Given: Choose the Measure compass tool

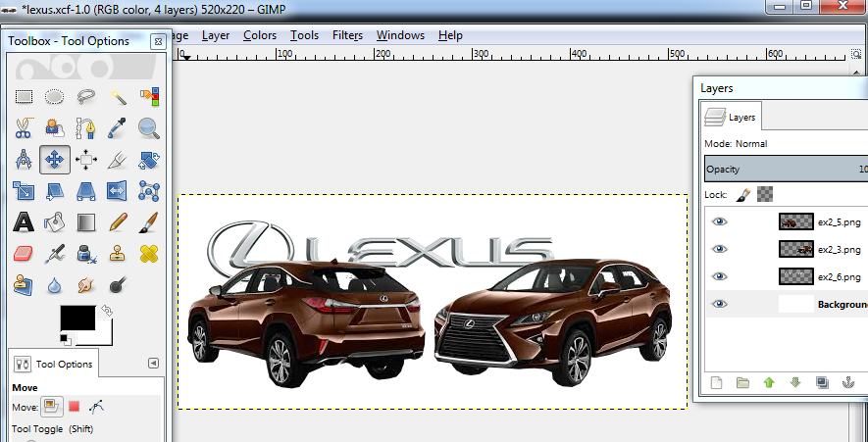Looking at the screenshot, I should (23, 160).
